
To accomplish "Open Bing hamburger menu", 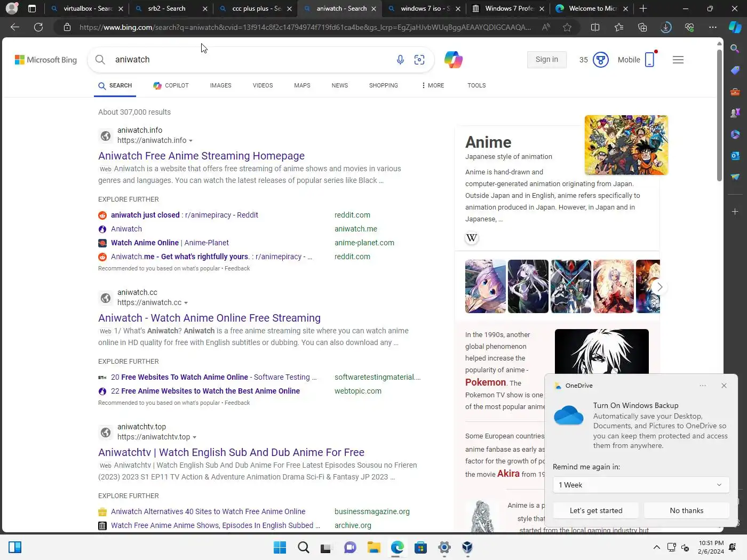I will point(678,60).
